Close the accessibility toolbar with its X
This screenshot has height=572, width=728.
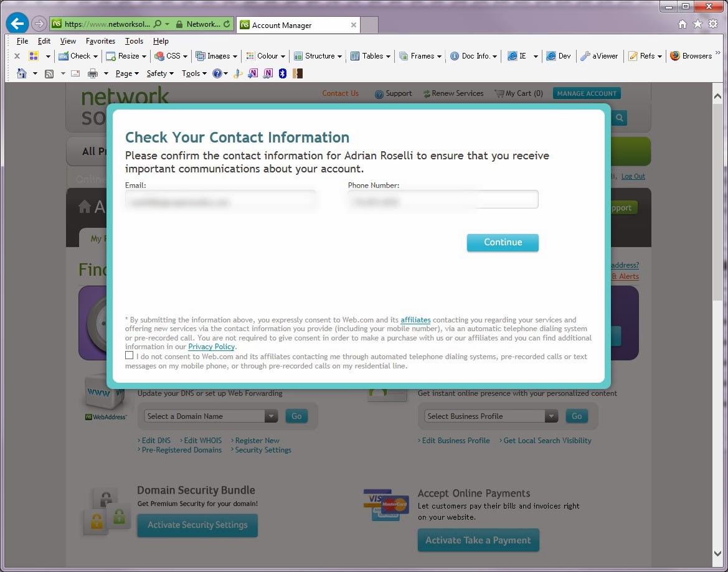[17, 56]
